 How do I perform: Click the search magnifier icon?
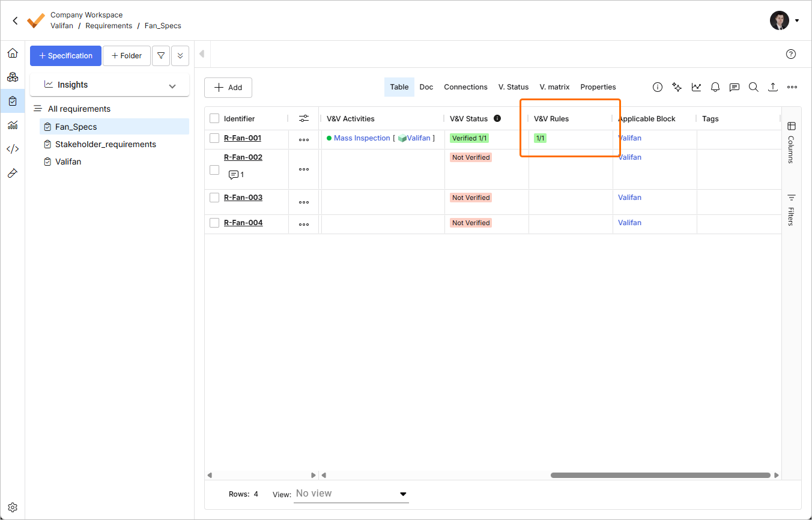[754, 87]
